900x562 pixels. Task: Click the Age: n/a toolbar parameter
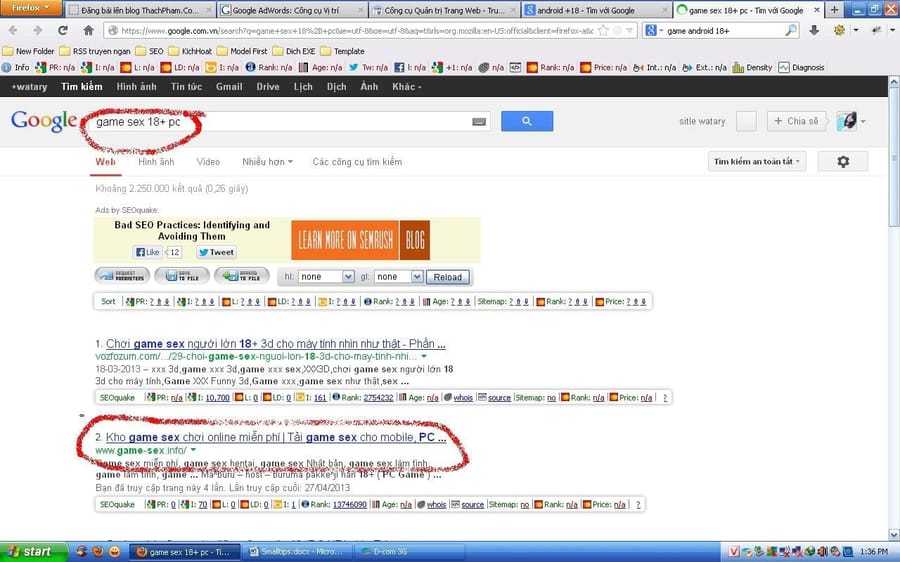[320, 67]
